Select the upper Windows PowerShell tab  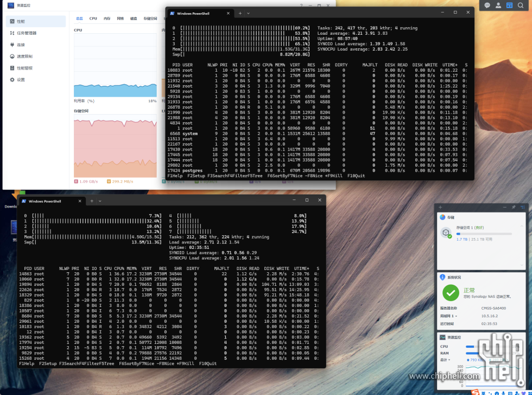click(200, 13)
